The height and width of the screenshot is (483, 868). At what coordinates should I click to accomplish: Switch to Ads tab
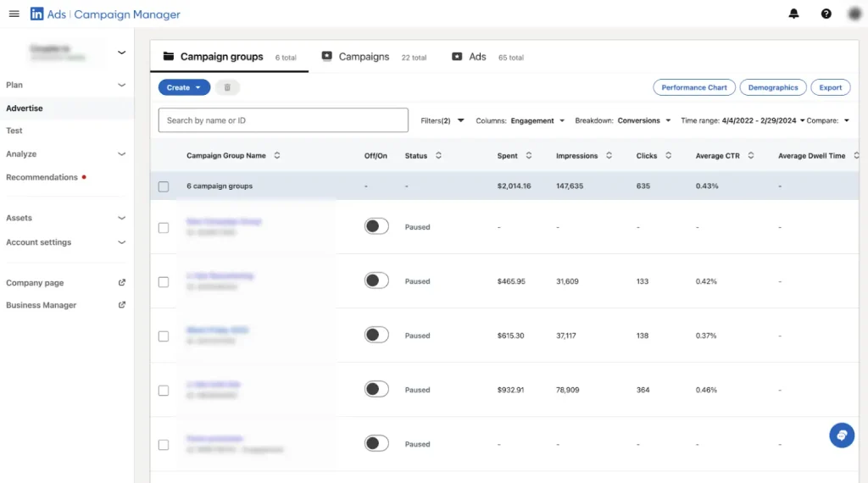(487, 57)
